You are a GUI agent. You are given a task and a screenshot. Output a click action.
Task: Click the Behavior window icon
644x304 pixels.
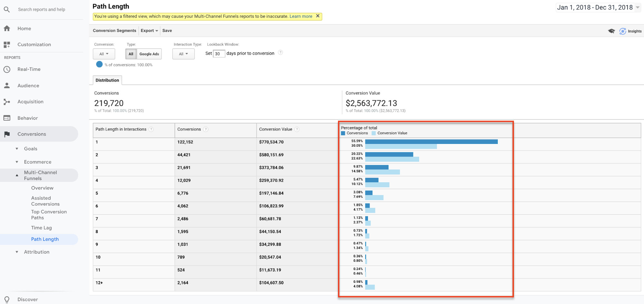pos(7,118)
